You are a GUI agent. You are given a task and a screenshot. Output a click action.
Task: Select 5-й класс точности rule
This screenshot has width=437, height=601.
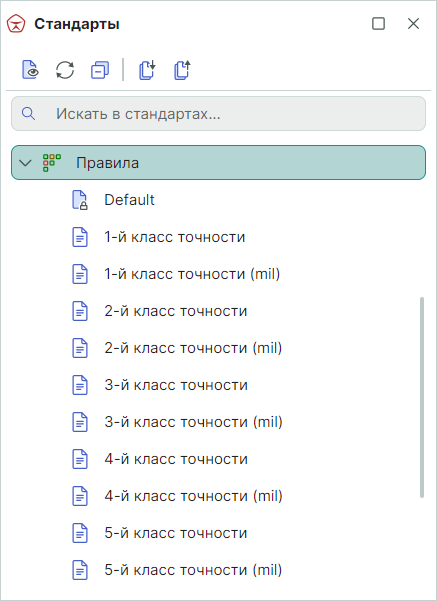(x=176, y=533)
